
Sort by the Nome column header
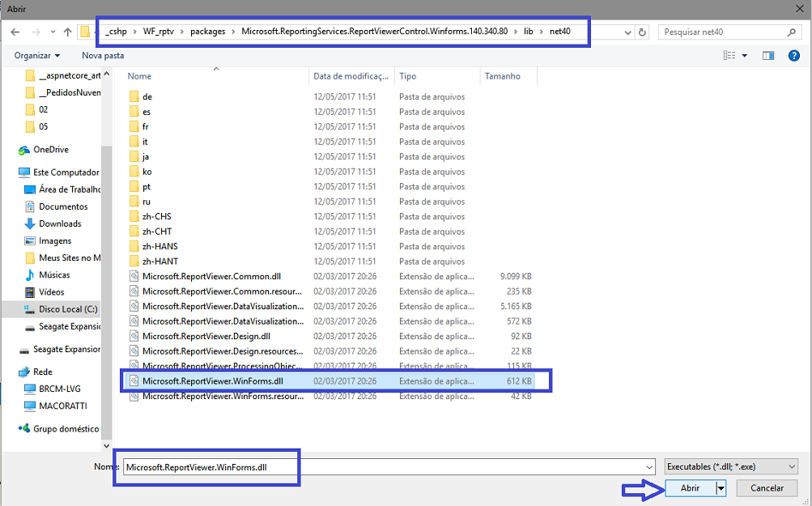click(139, 76)
